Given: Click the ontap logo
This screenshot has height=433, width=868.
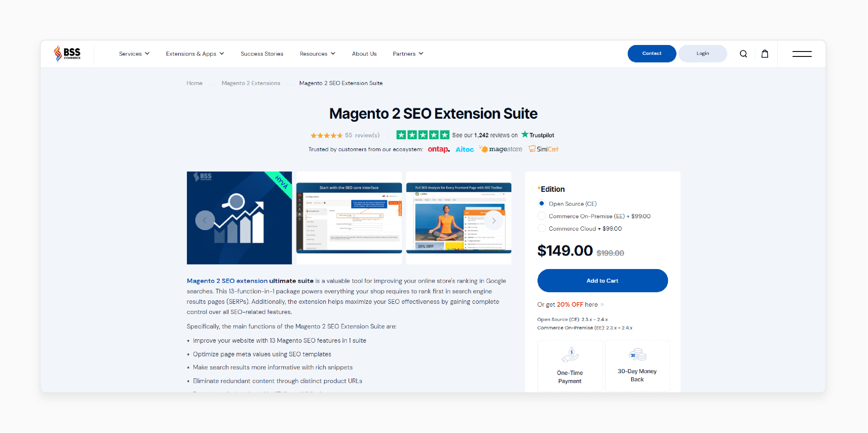Looking at the screenshot, I should (x=438, y=149).
